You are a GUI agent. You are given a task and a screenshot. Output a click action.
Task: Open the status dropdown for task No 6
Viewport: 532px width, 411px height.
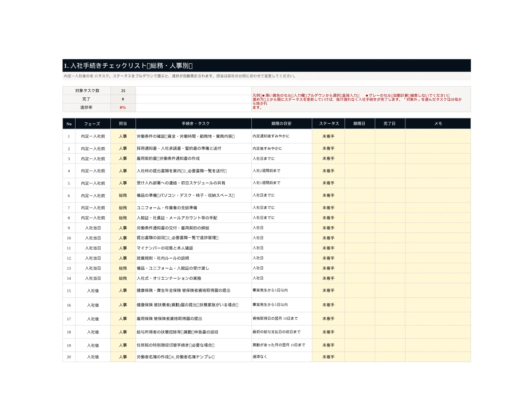[328, 195]
